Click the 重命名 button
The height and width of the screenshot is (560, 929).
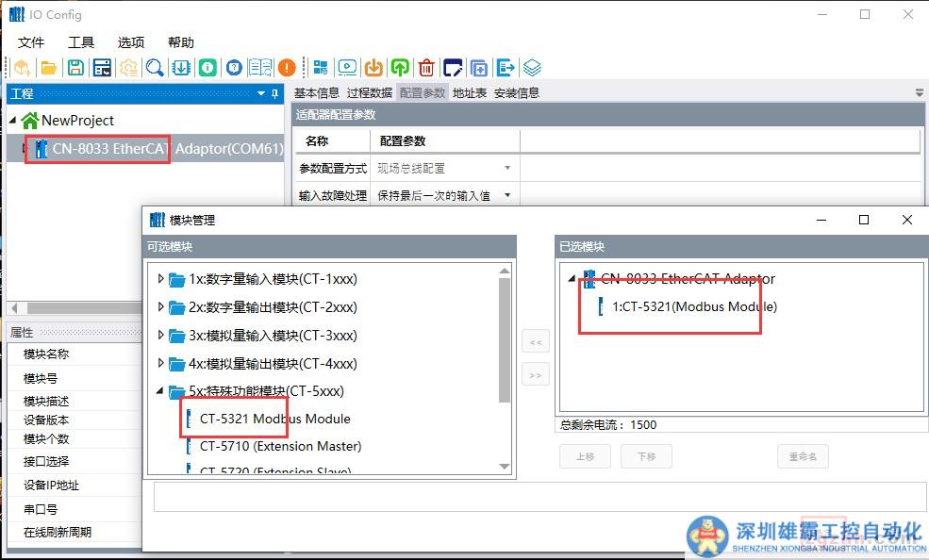coord(803,456)
